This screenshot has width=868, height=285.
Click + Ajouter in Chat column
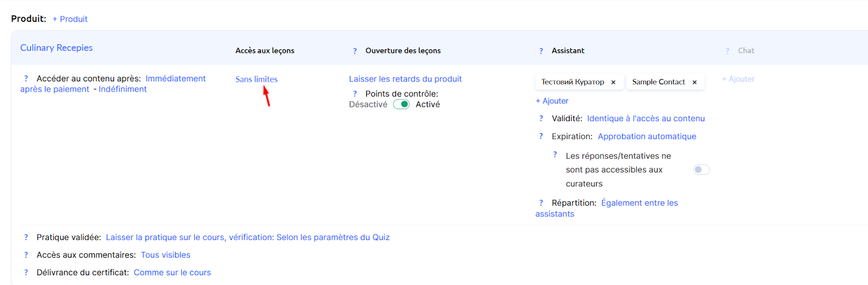point(738,79)
